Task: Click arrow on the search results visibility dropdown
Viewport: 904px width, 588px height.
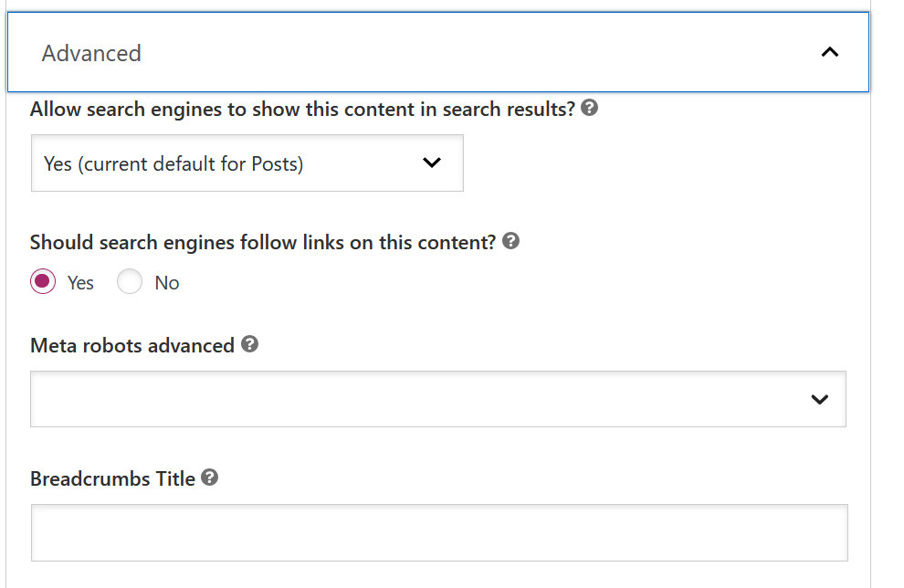Action: click(432, 163)
